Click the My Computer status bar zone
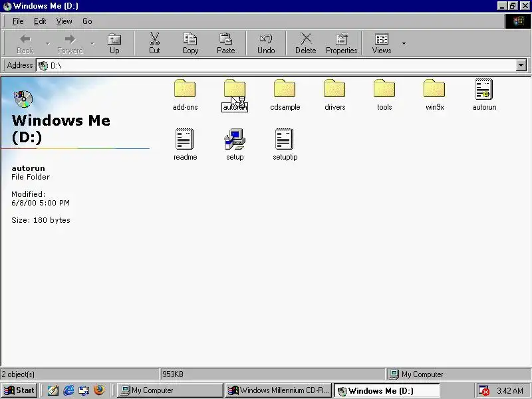The image size is (532, 399). click(x=458, y=374)
